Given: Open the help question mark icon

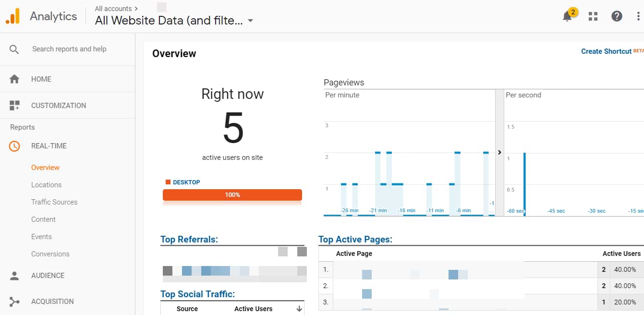Looking at the screenshot, I should pos(617,16).
